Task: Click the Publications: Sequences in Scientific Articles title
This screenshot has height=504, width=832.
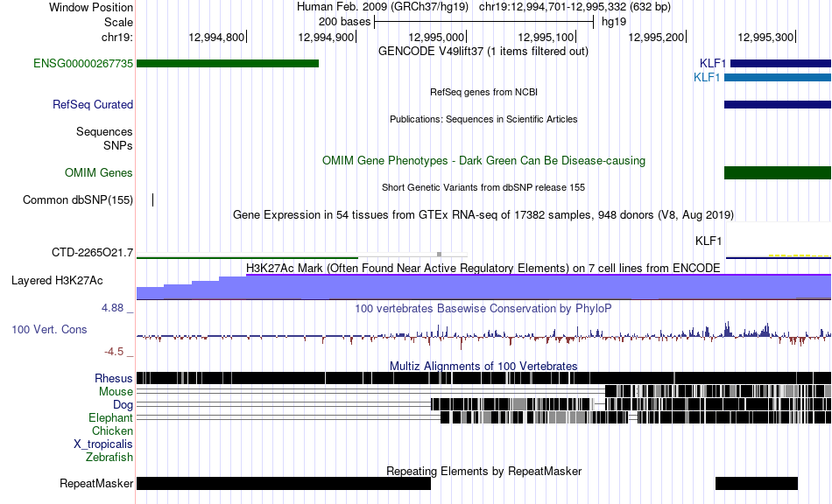Action: (x=483, y=119)
